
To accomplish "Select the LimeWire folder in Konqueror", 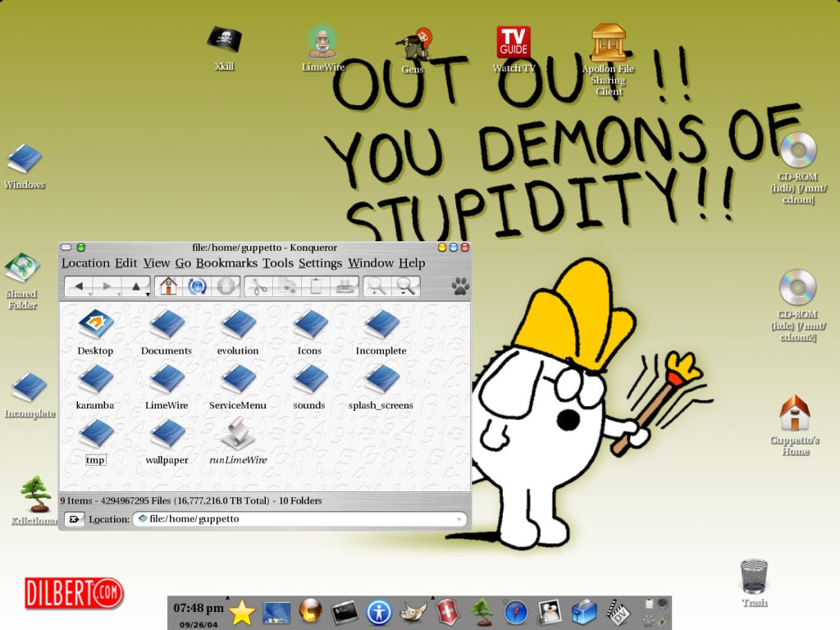I will pyautogui.click(x=167, y=387).
